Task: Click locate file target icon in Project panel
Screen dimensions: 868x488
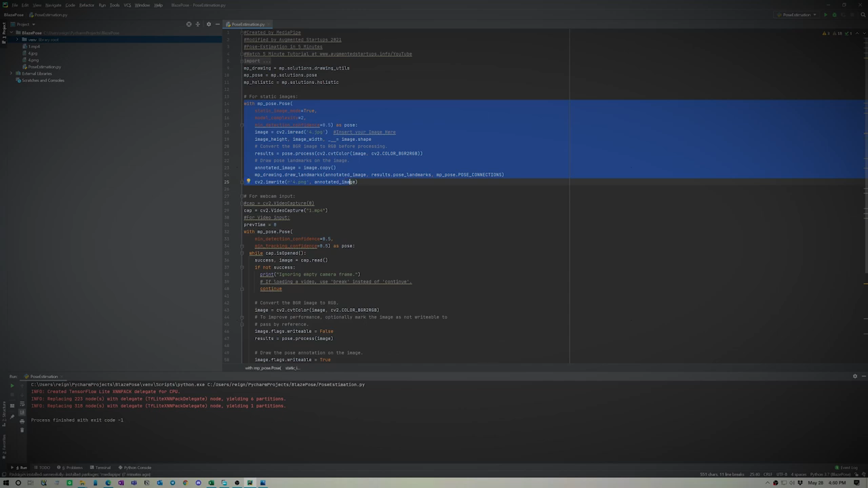Action: click(x=189, y=24)
